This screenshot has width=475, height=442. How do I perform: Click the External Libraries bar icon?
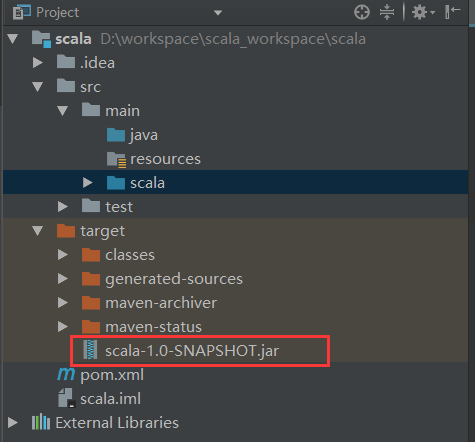point(41,422)
